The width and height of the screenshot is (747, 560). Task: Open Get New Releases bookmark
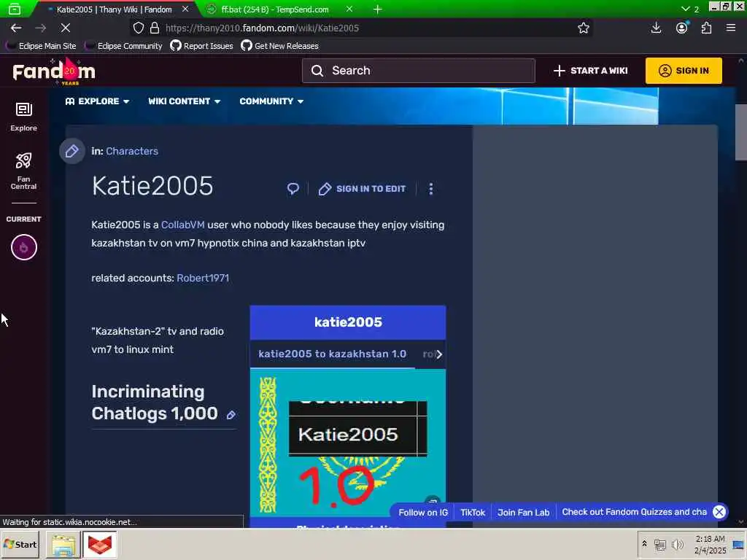[x=279, y=46]
